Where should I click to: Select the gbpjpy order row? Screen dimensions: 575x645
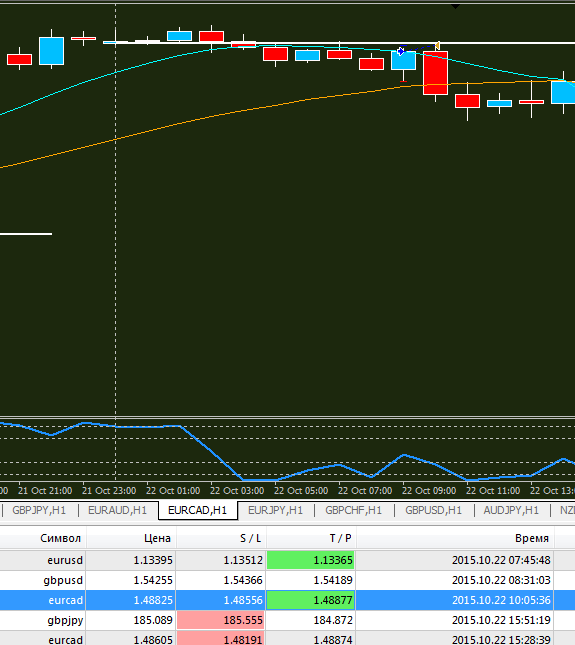click(288, 620)
